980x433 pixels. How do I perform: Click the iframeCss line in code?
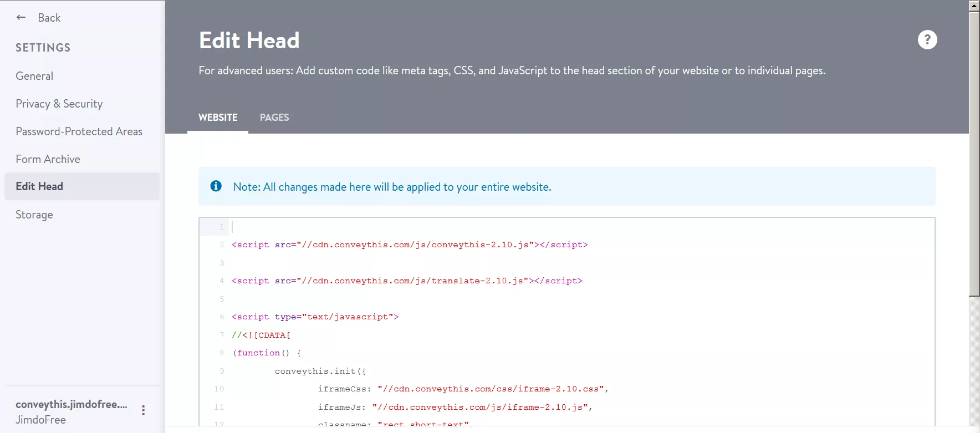point(463,389)
